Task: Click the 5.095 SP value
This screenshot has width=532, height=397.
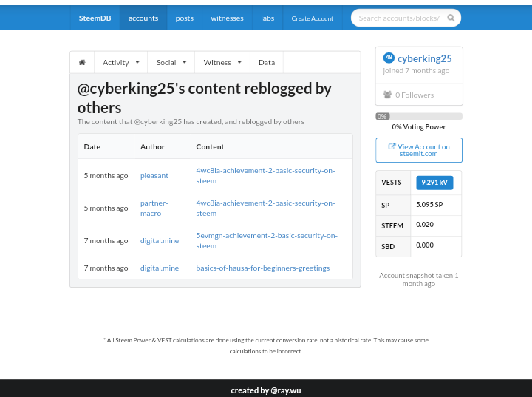Action: click(429, 205)
